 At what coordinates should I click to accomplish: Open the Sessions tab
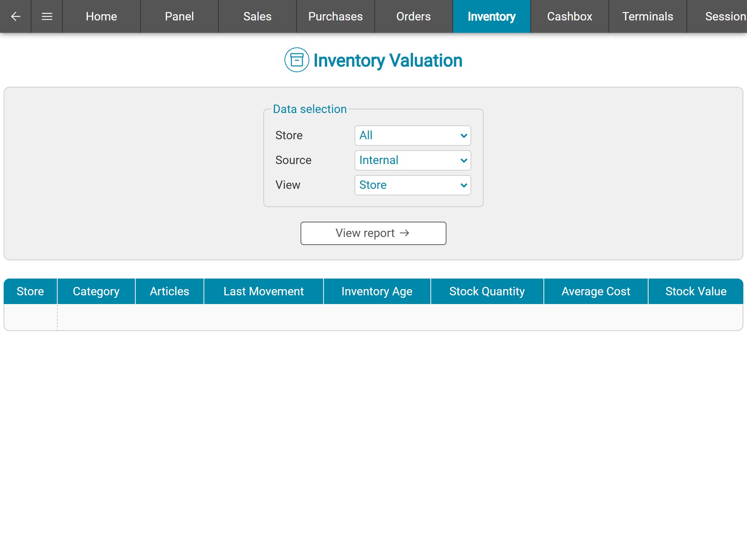coord(717,16)
